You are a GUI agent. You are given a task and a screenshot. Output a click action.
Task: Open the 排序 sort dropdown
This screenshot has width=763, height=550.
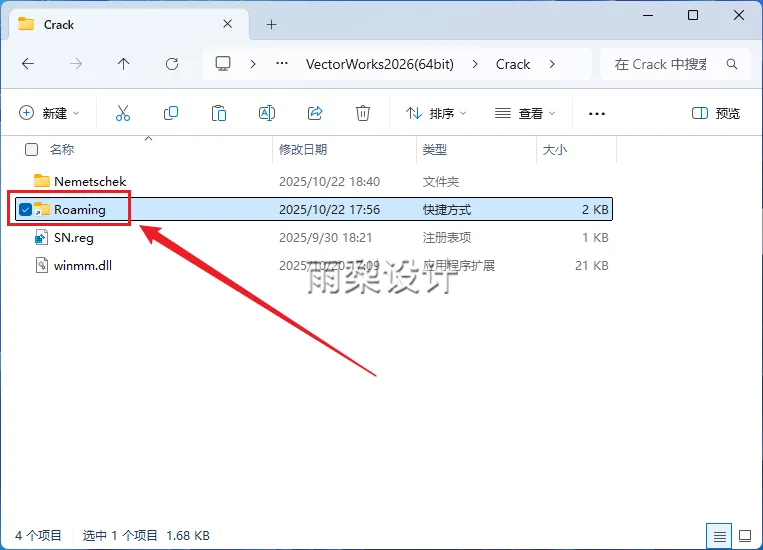pyautogui.click(x=436, y=113)
